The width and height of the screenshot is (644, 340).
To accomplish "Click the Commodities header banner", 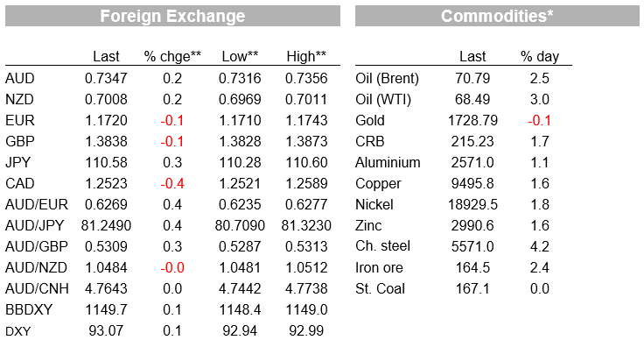I will click(x=497, y=16).
